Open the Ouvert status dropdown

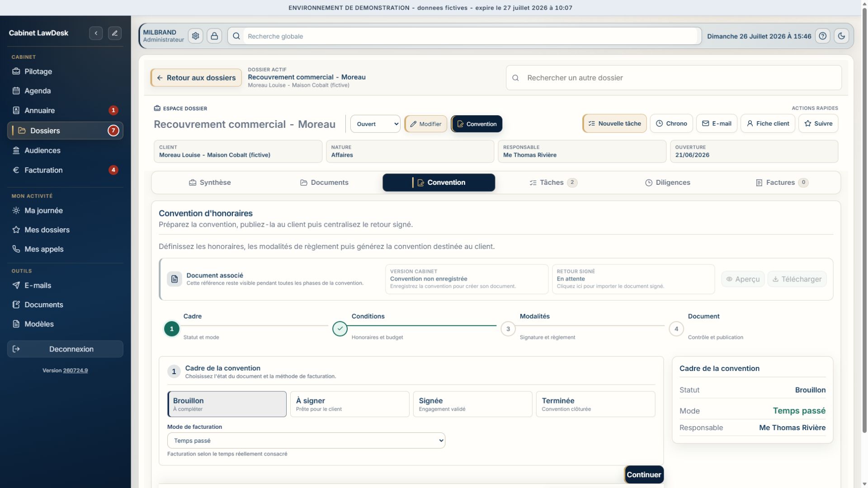coord(375,124)
